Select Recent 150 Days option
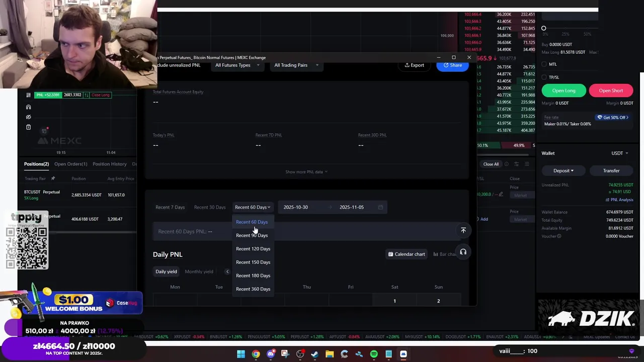The height and width of the screenshot is (362, 644). click(x=253, y=262)
